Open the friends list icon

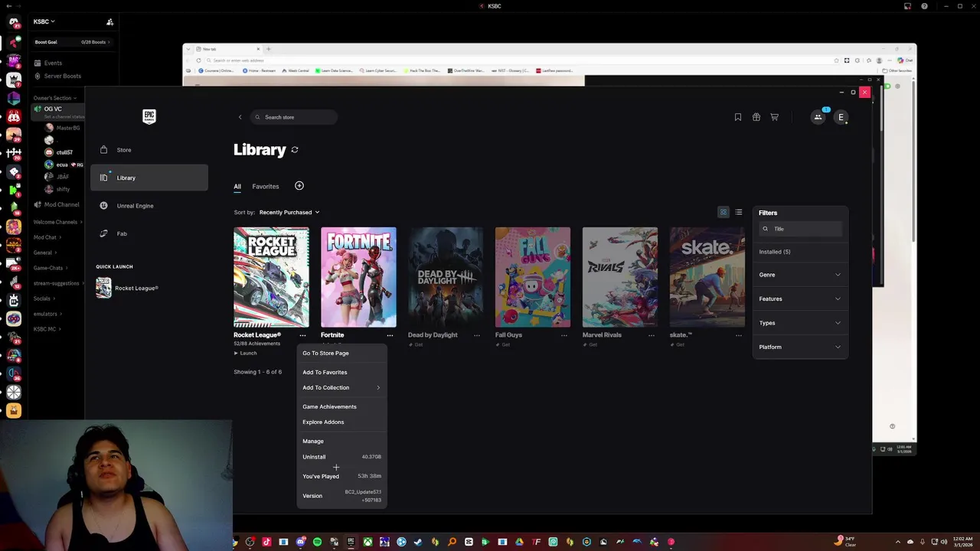pos(818,117)
